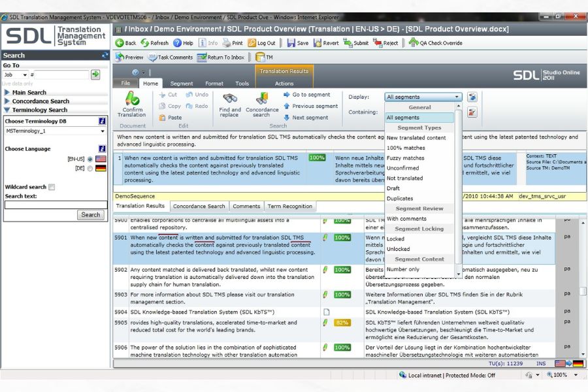
Task: Click the Search button in Terminology Search
Action: (x=90, y=215)
